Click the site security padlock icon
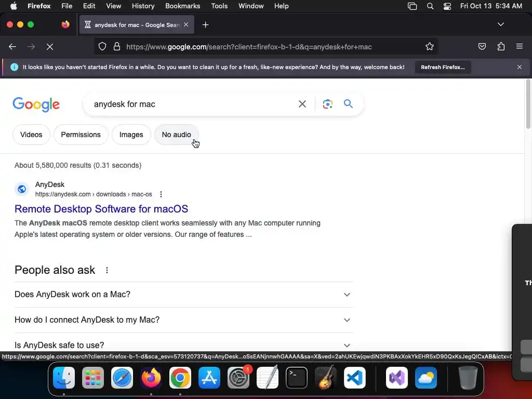This screenshot has width=532, height=399. point(117,46)
